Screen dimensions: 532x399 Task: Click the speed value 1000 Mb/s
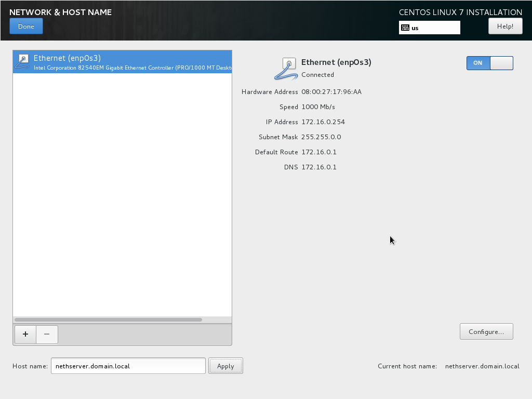(318, 107)
